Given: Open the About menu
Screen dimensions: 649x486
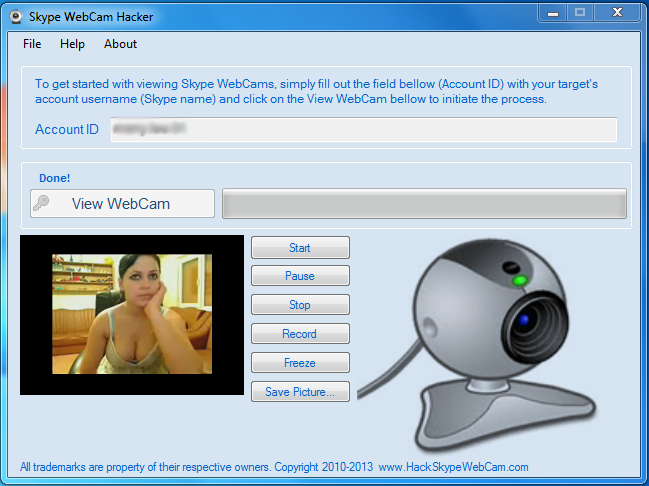Looking at the screenshot, I should [x=120, y=44].
